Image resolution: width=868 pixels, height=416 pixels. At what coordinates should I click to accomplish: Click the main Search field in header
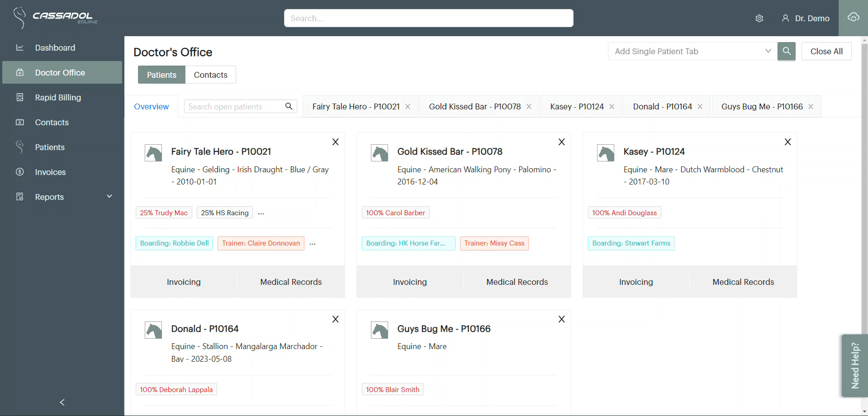[x=428, y=19]
